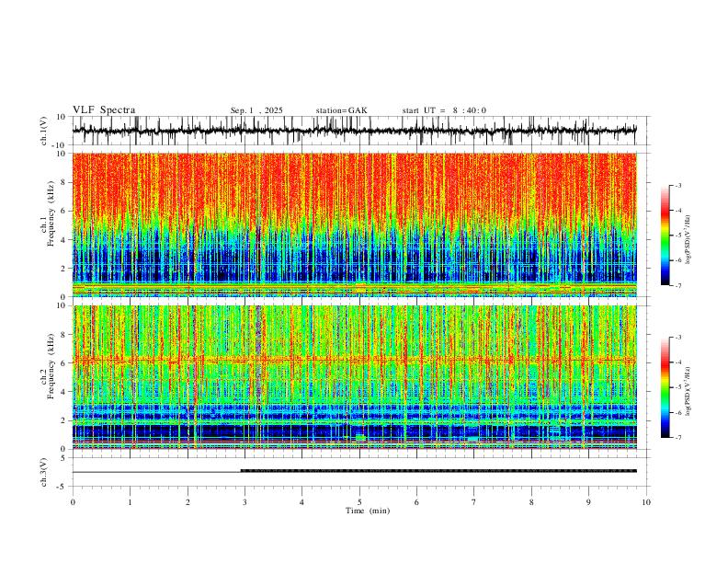This screenshot has width=728, height=563.
Task: Click the "4" kHz tick on ch.1 frequency axis
Action: coord(63,240)
